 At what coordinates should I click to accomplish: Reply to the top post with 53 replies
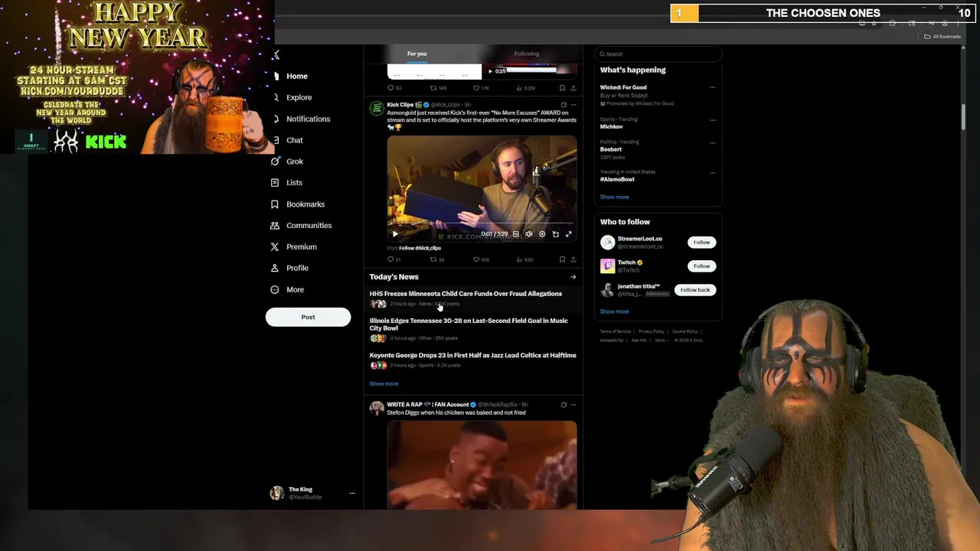coord(394,88)
